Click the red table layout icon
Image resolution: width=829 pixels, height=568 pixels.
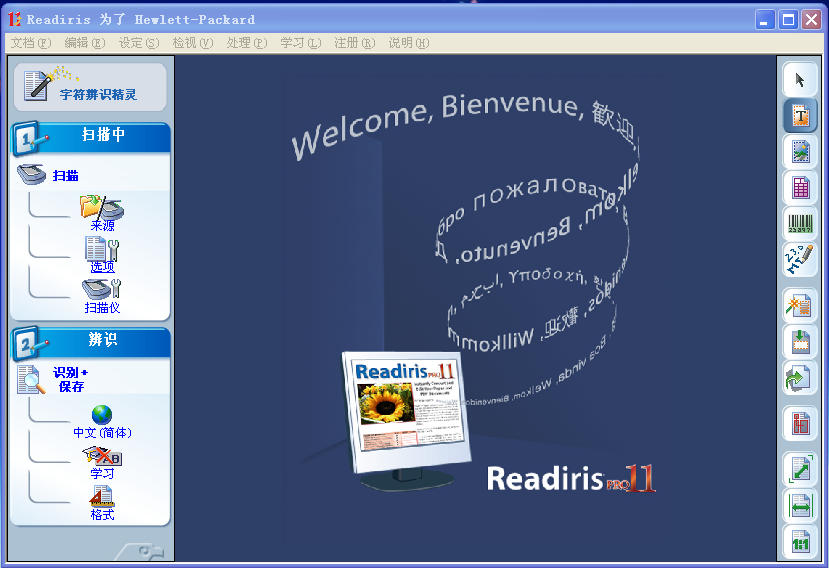coord(800,424)
